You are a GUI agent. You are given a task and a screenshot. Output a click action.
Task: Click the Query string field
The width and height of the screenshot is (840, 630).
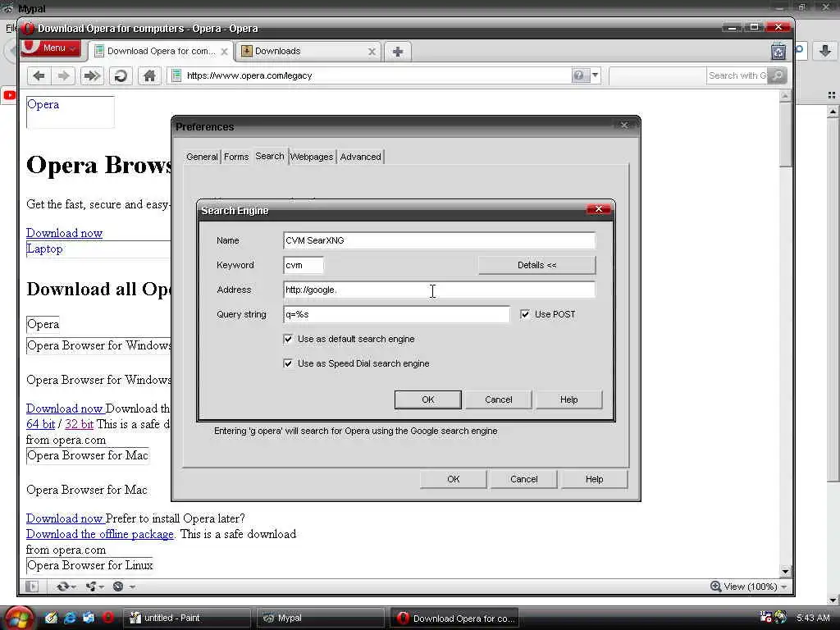point(396,314)
